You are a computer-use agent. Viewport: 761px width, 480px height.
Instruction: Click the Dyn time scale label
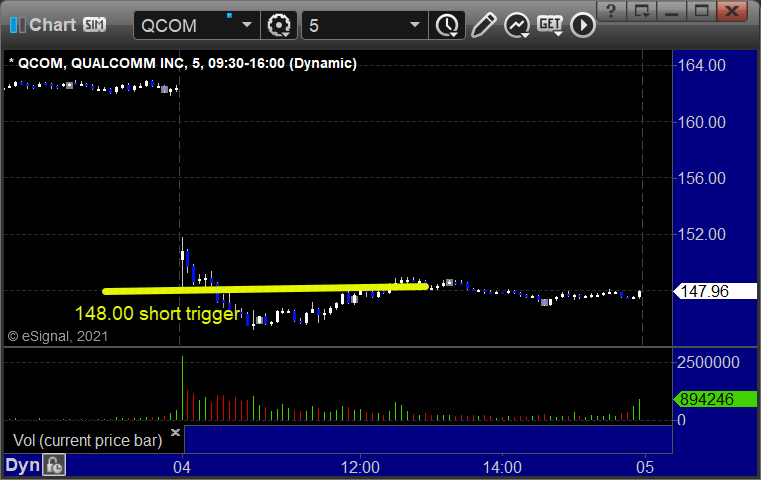click(x=22, y=465)
